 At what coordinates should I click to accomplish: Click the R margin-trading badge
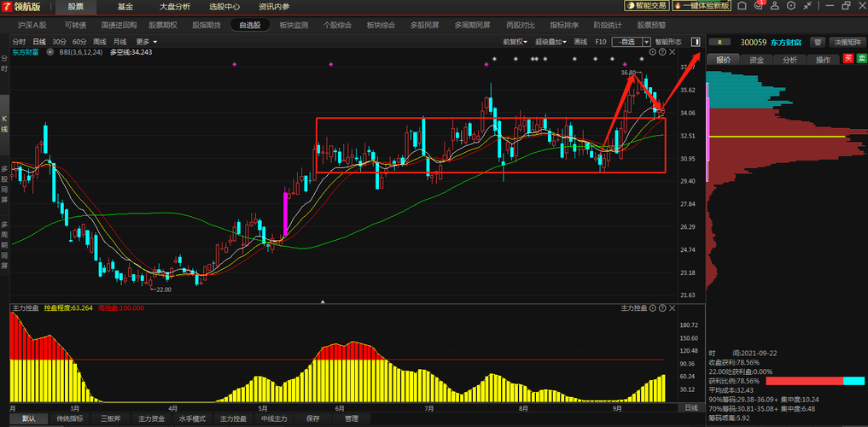pyautogui.click(x=719, y=42)
